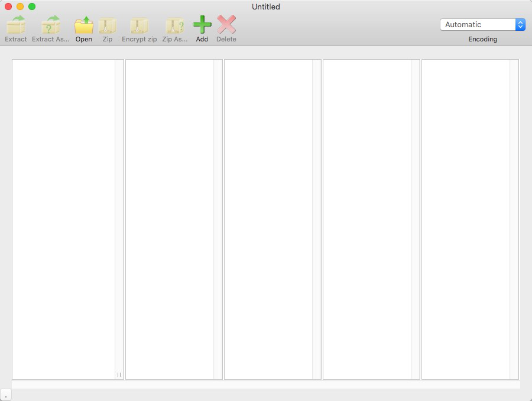Click the small dot button at bottom-left corner
Image resolution: width=532 pixels, height=401 pixels.
[x=6, y=395]
